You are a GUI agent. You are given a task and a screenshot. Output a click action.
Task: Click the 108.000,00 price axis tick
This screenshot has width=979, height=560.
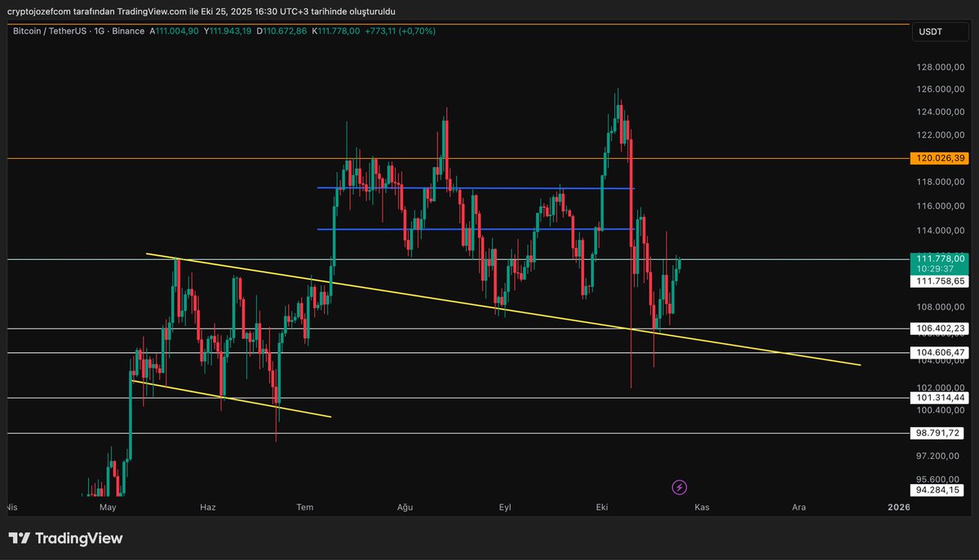[941, 307]
